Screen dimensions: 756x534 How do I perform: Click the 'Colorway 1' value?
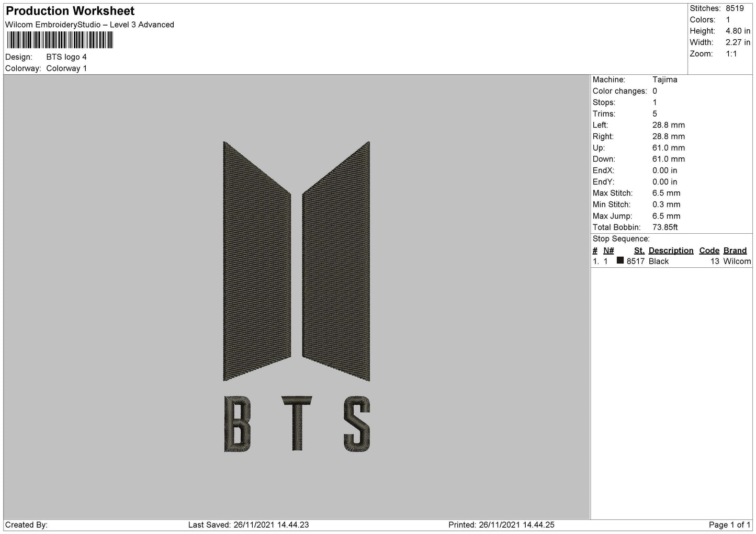pos(66,69)
